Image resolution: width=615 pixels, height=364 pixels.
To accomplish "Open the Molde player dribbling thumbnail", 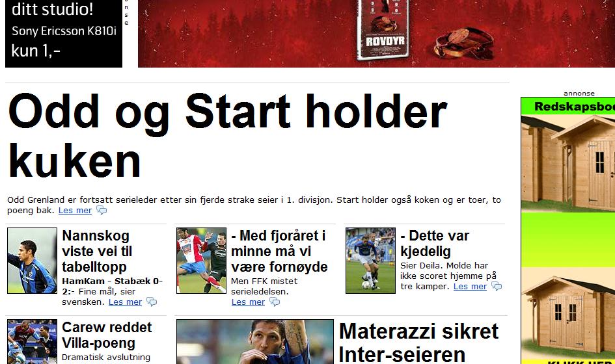I will click(371, 261).
